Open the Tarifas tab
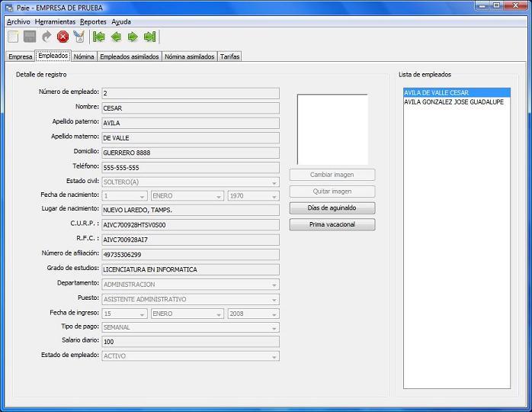This screenshot has height=412, width=532. [x=229, y=56]
